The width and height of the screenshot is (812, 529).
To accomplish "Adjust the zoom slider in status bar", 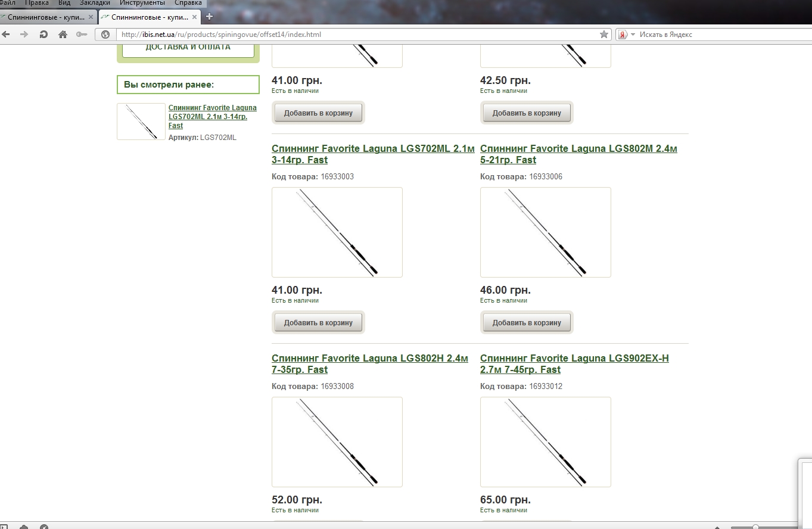I will pos(755,527).
